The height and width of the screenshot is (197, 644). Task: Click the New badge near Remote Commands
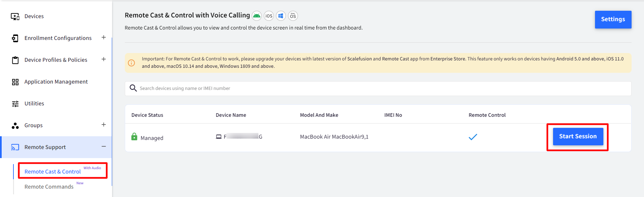coord(80,183)
